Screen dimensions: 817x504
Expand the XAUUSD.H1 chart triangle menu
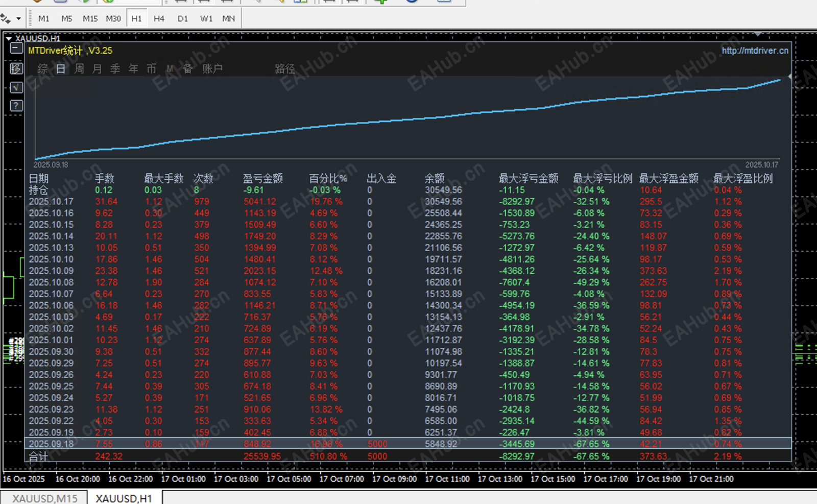click(x=9, y=38)
